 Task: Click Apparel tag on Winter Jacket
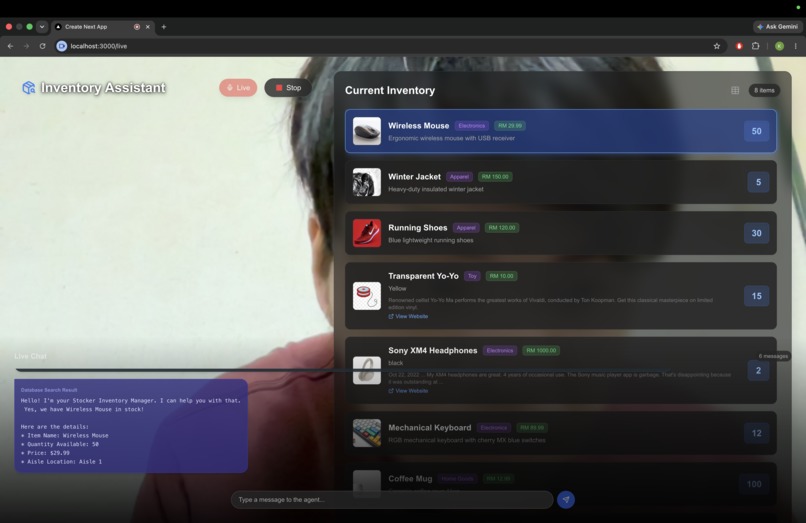459,177
